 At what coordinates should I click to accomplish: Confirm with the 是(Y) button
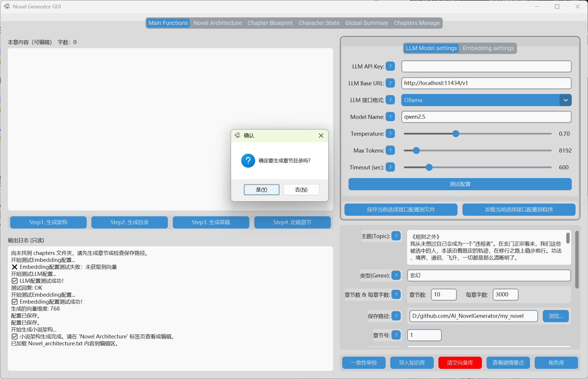tap(262, 190)
